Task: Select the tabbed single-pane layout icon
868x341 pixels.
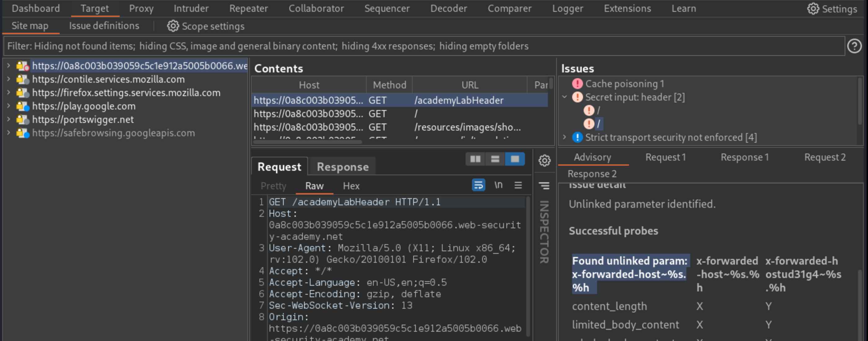Action: 515,159
